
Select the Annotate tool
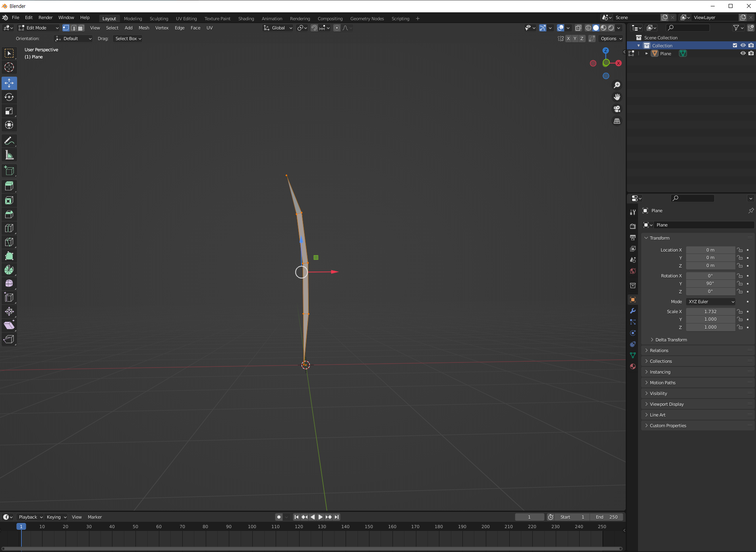(9, 141)
